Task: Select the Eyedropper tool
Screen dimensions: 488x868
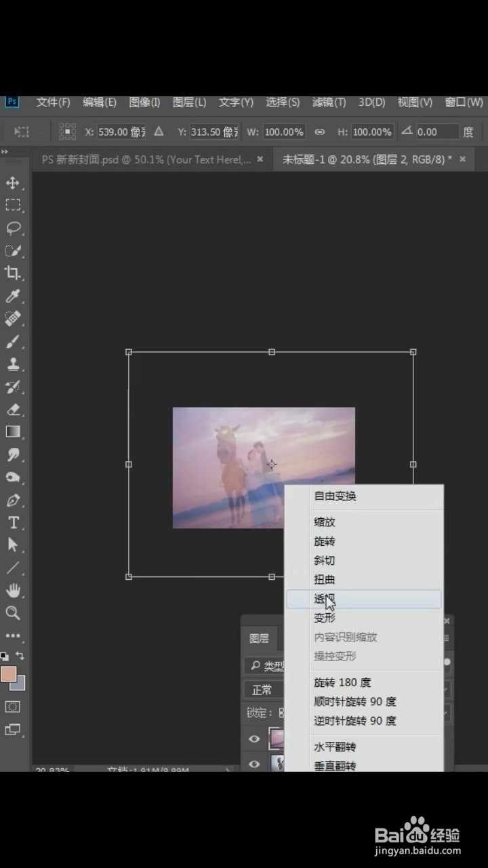Action: 13,296
